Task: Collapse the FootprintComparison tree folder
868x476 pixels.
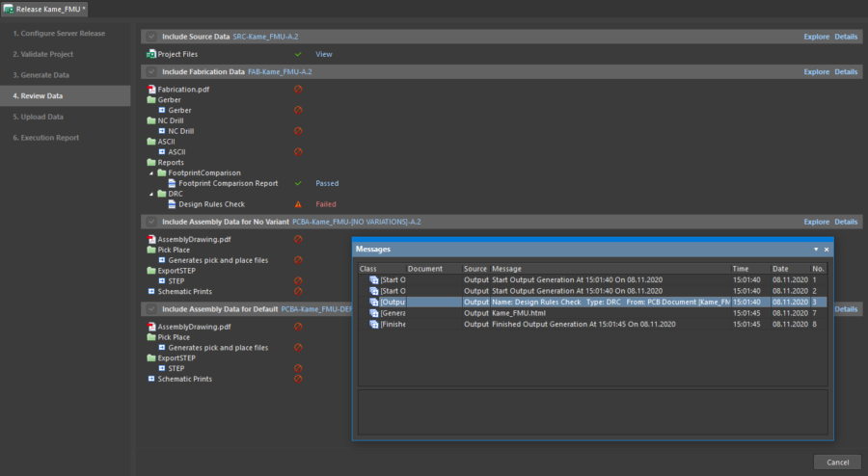Action: pos(149,172)
